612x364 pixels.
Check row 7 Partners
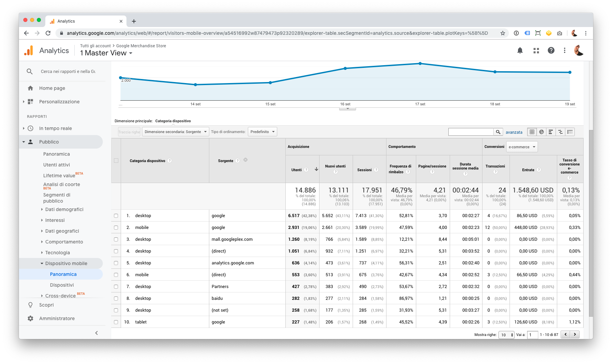pos(116,287)
